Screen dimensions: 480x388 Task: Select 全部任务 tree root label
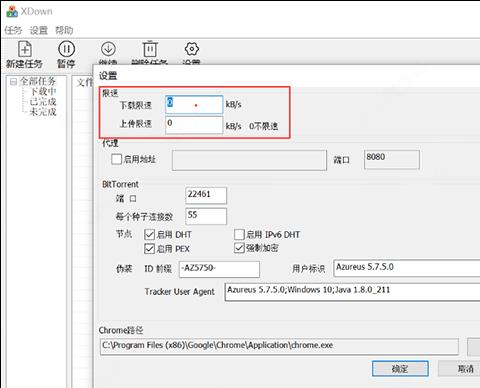tap(37, 81)
